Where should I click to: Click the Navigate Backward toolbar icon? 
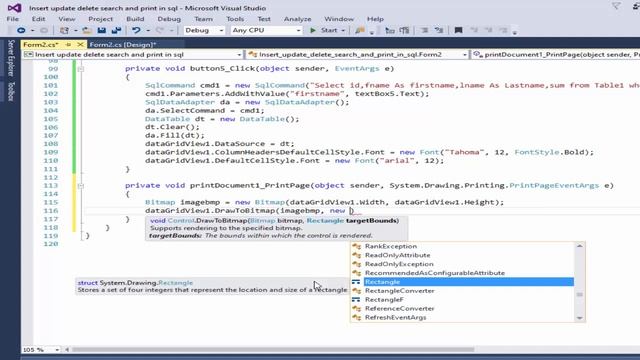point(21,30)
